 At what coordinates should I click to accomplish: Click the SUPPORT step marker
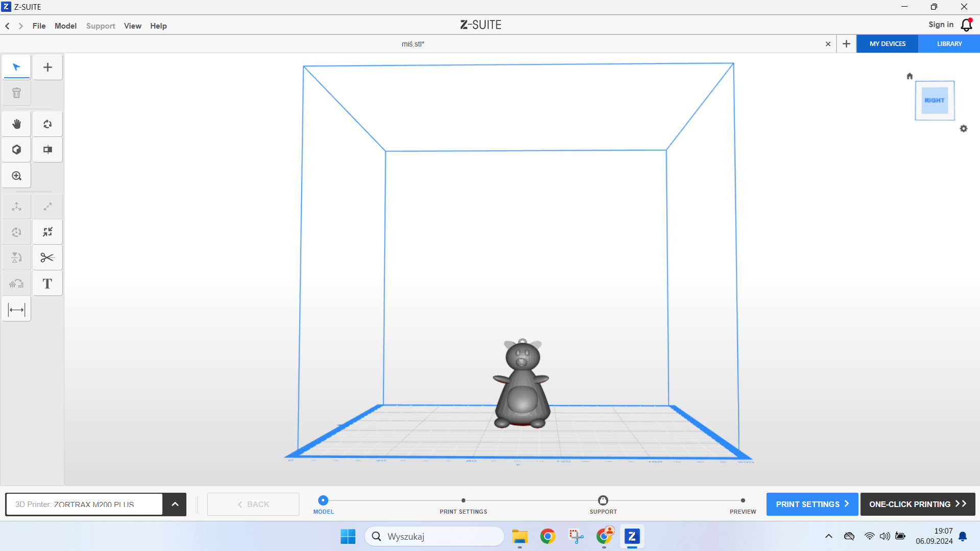point(603,500)
